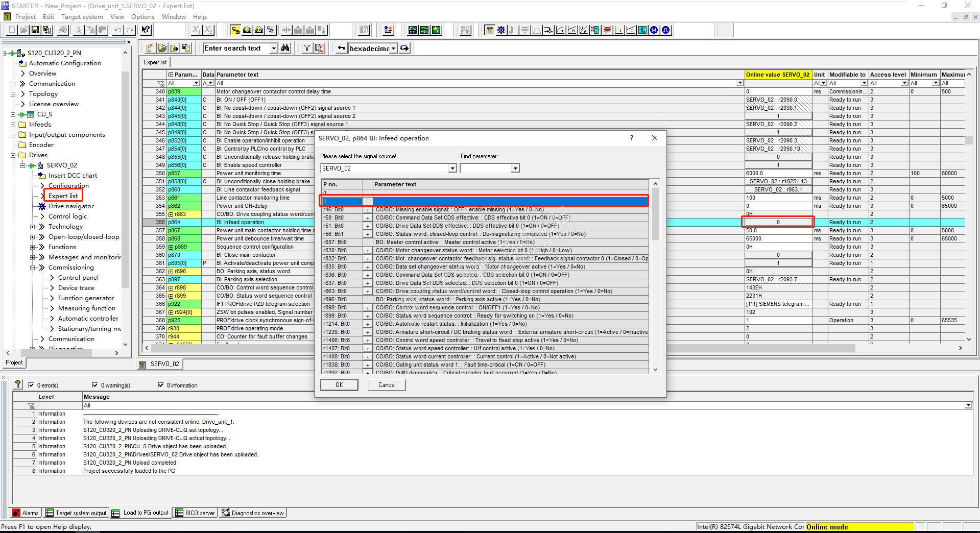Expand the Open-loop/closed-loop tree node
980x533 pixels.
(33, 237)
